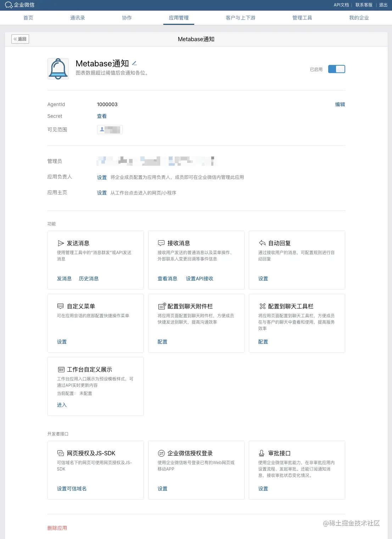Click the 设置可信域名 link
Image resolution: width=392 pixels, height=539 pixels.
click(x=72, y=489)
